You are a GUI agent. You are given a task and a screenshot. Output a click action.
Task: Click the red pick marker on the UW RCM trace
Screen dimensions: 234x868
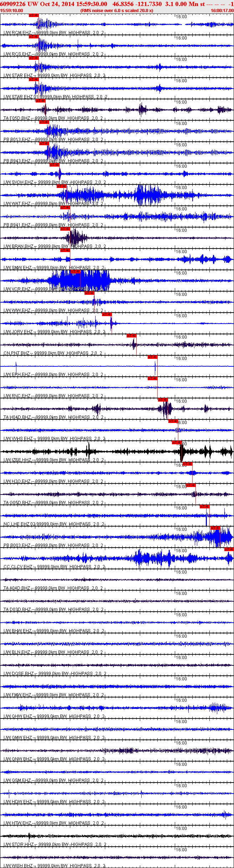click(x=34, y=16)
